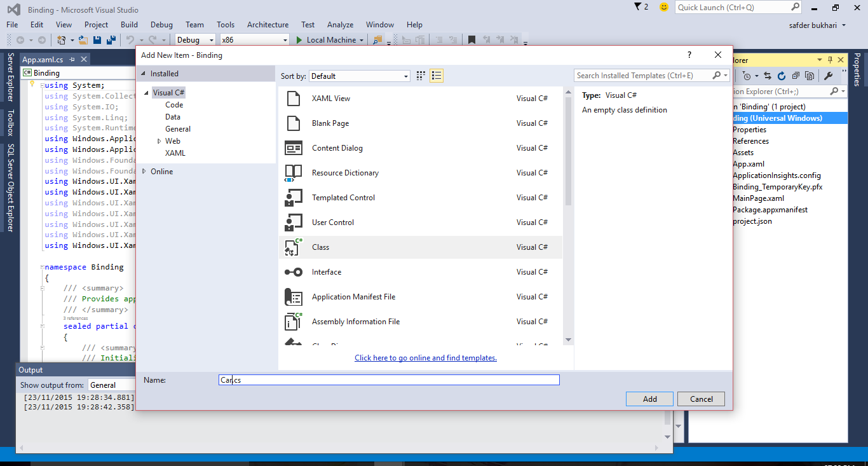Click the Quick Launch search magnifier

click(796, 7)
